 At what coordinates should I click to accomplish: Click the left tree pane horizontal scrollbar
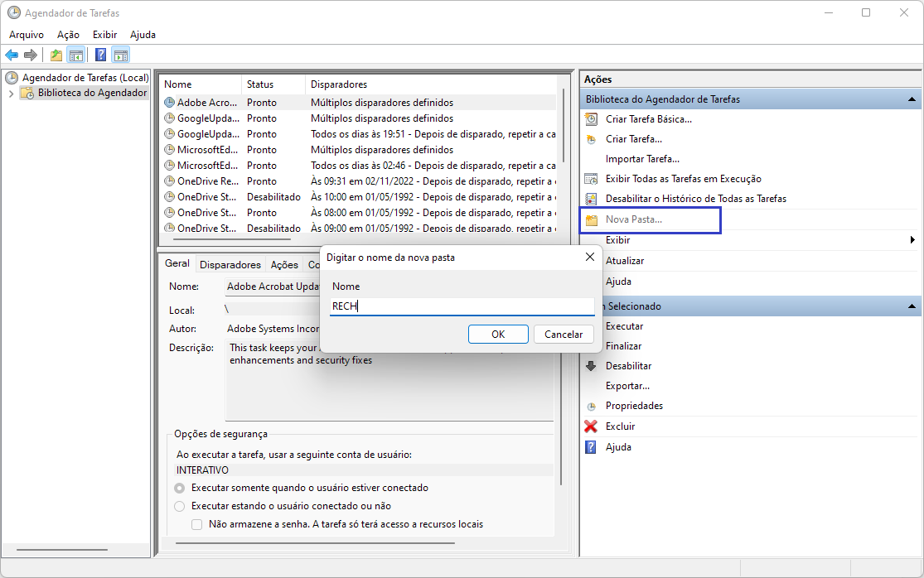[62, 550]
